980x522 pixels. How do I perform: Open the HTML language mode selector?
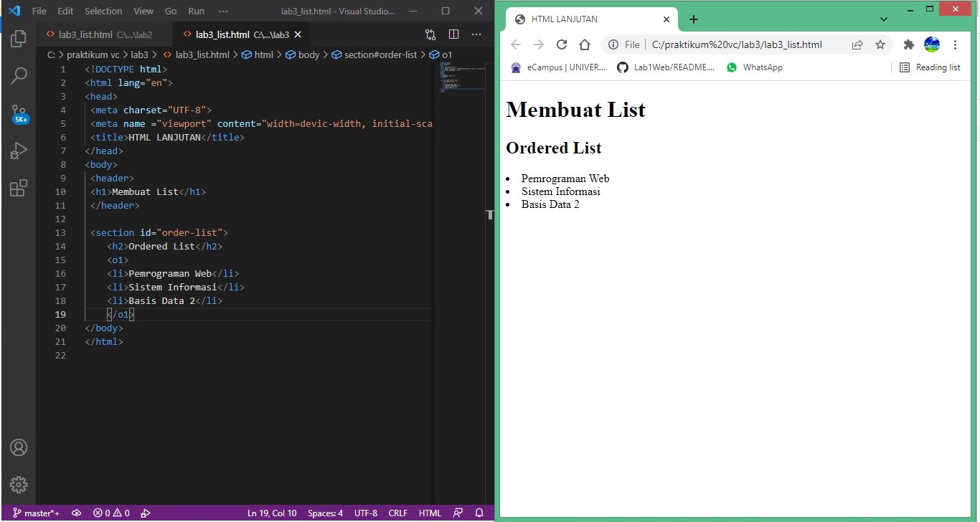tap(429, 513)
